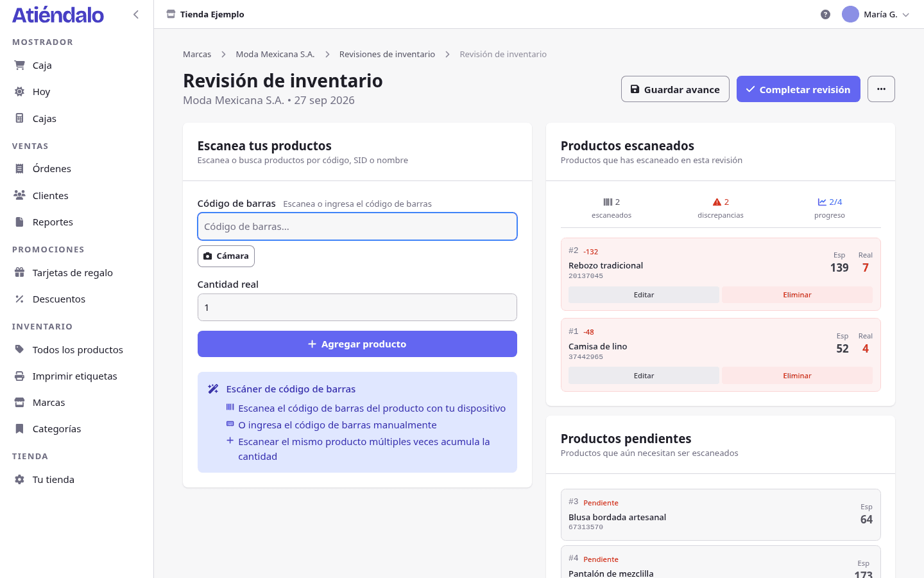
Task: Edit the Camisa de lino entry
Action: (644, 376)
